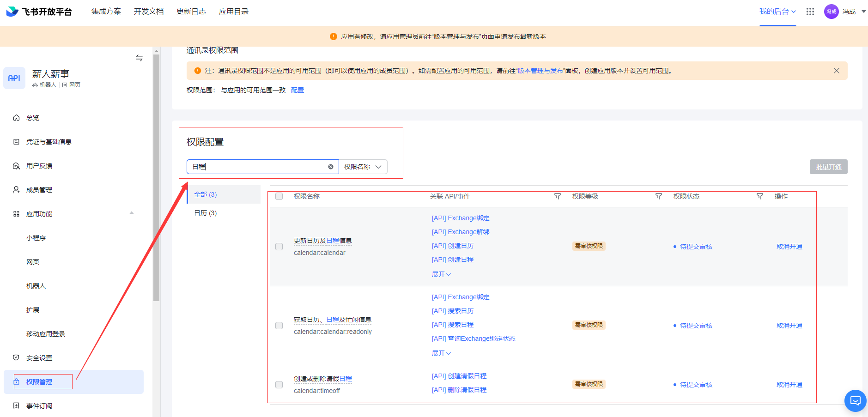Click 取消开通 for calendar:timeoff permission
The image size is (868, 417).
(x=789, y=385)
